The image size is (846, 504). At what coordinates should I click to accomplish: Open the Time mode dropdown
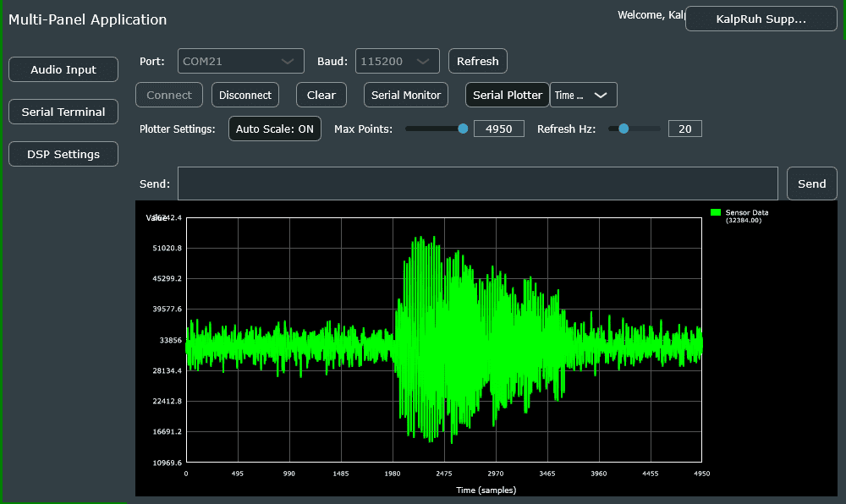click(x=583, y=95)
